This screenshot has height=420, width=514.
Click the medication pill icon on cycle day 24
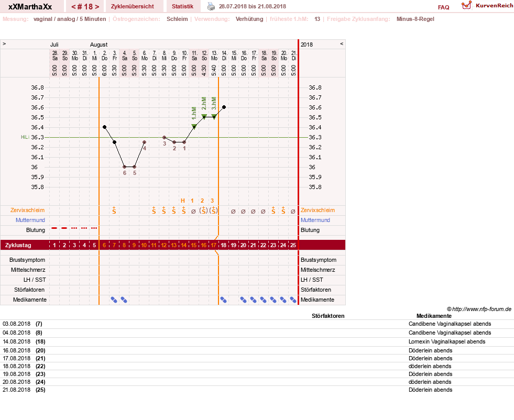coord(283,300)
